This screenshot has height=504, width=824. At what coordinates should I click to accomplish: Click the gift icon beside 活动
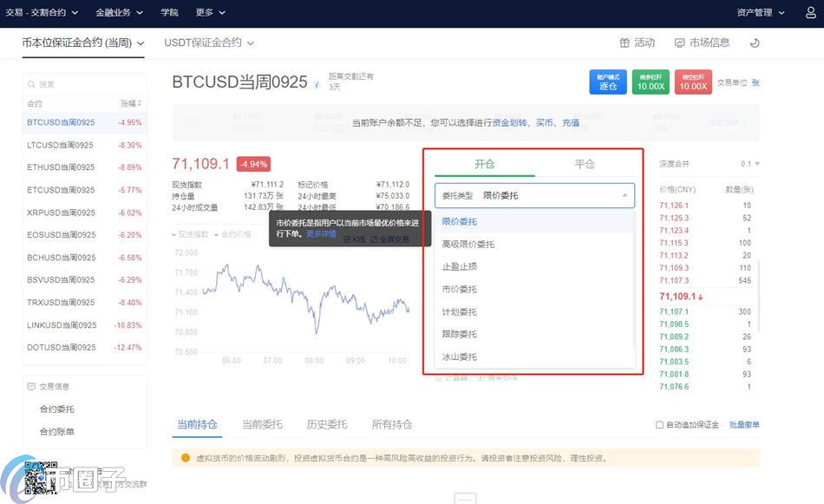625,43
